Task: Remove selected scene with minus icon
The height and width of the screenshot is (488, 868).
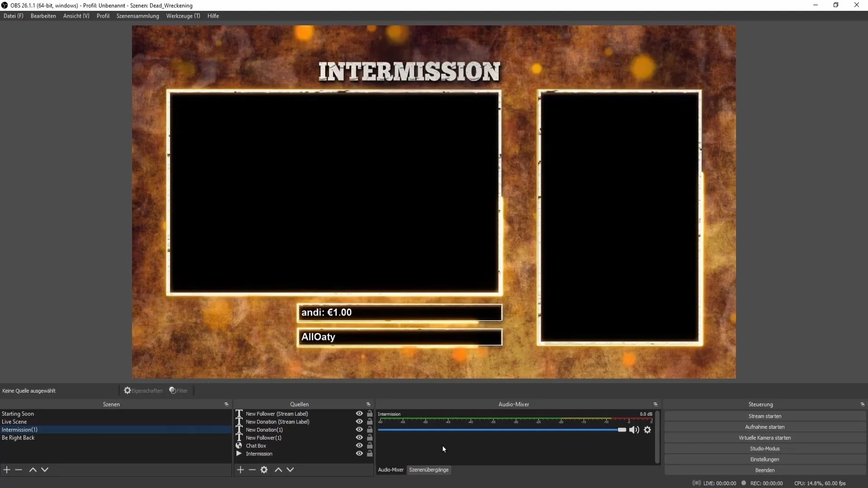Action: tap(19, 470)
